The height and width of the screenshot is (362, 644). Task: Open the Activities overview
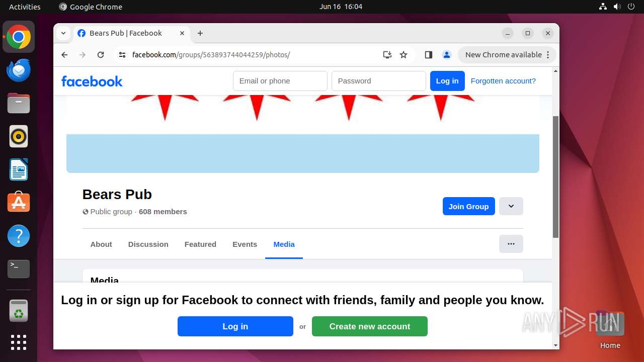pos(25,7)
